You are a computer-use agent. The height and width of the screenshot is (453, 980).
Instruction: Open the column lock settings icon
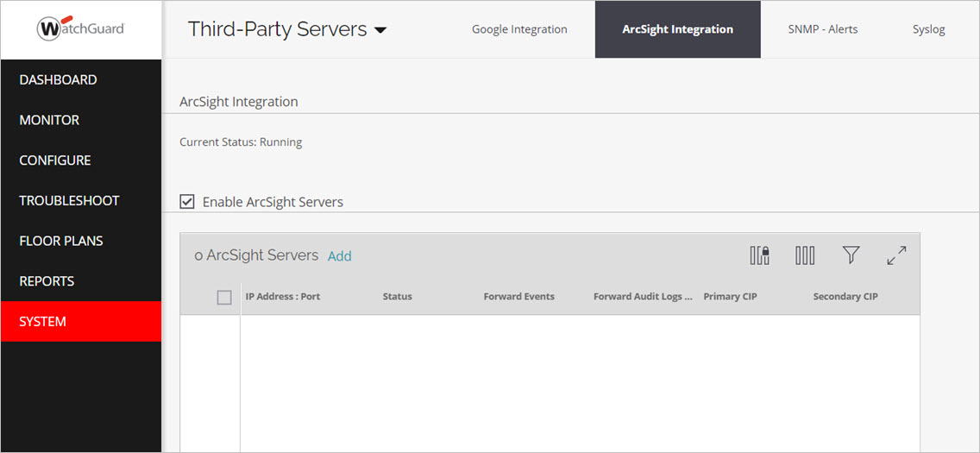pyautogui.click(x=760, y=255)
